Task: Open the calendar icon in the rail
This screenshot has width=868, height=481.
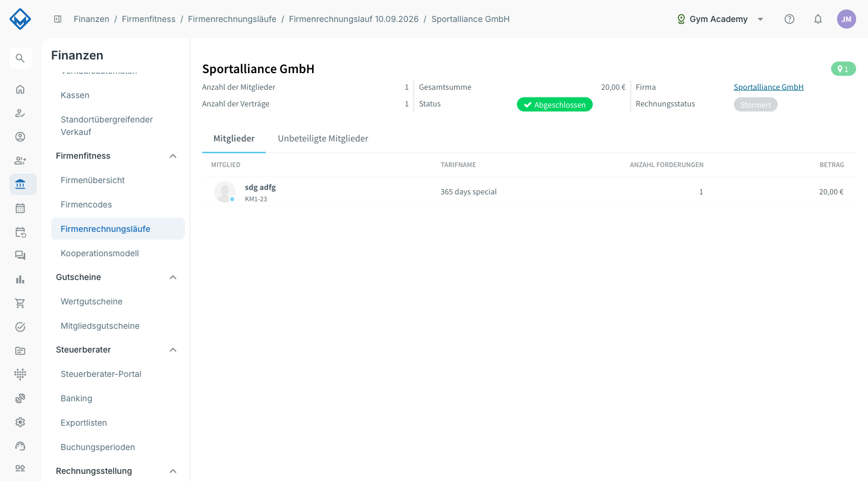Action: (x=20, y=208)
